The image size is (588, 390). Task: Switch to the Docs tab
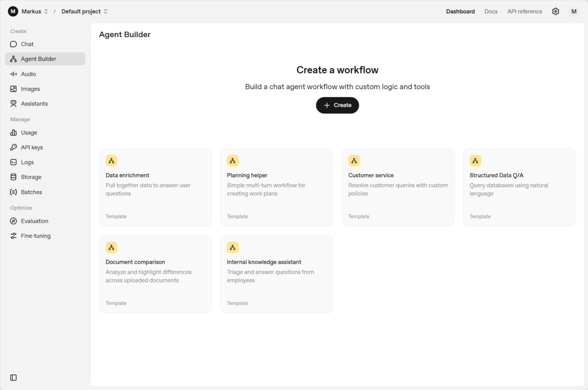tap(491, 11)
